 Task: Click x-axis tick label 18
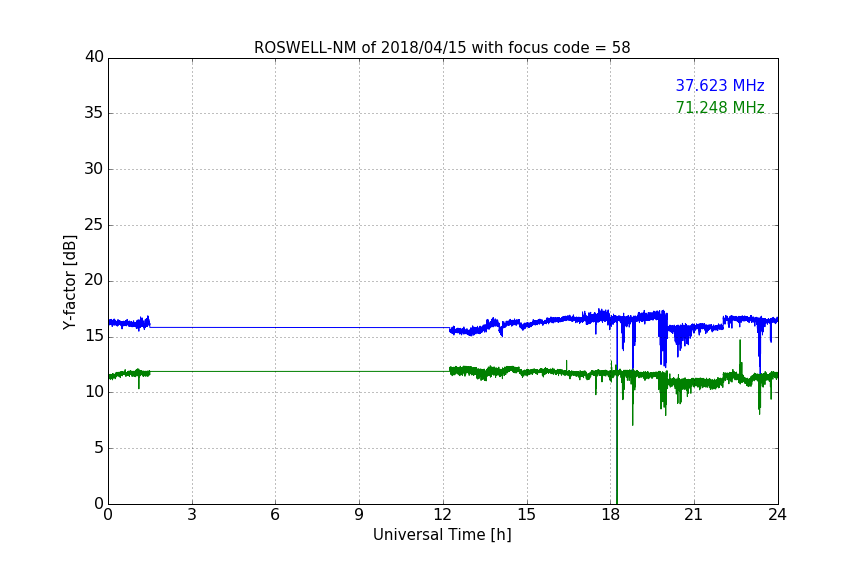click(611, 515)
